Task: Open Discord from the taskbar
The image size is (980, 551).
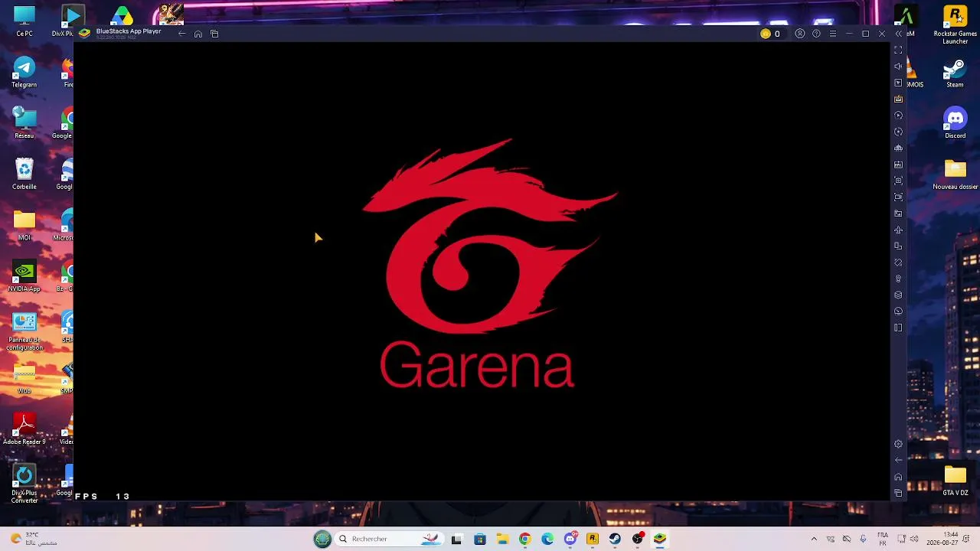Action: [570, 539]
